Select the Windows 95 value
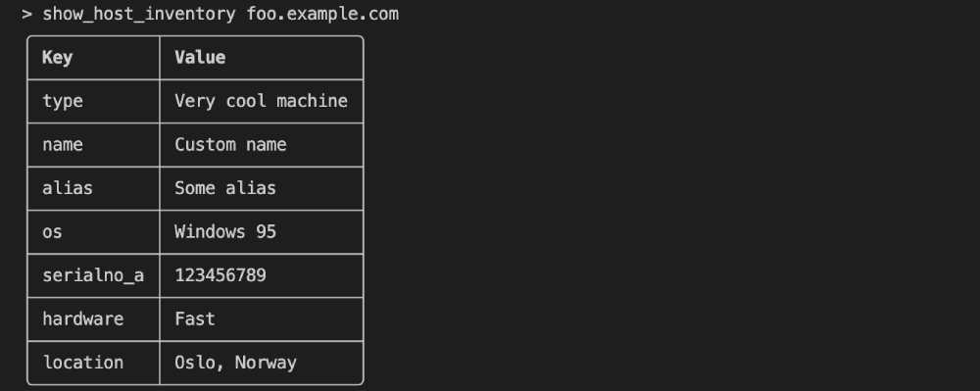 click(x=225, y=231)
